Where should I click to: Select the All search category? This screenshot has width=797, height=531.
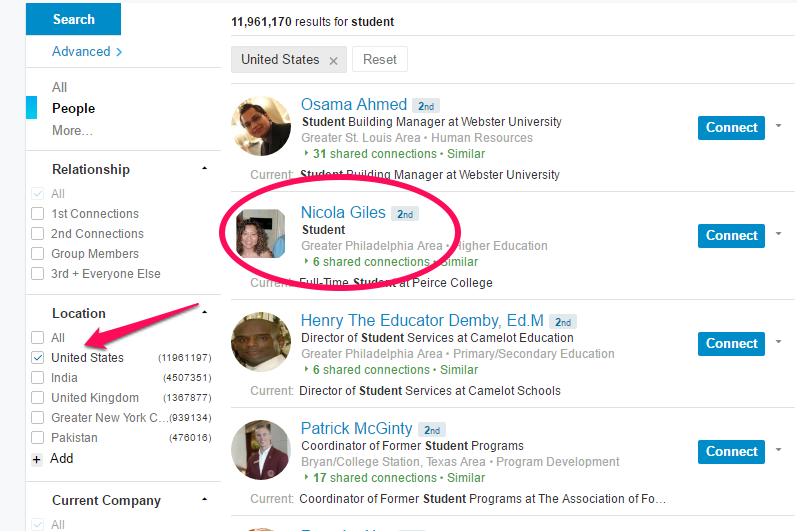(x=59, y=87)
